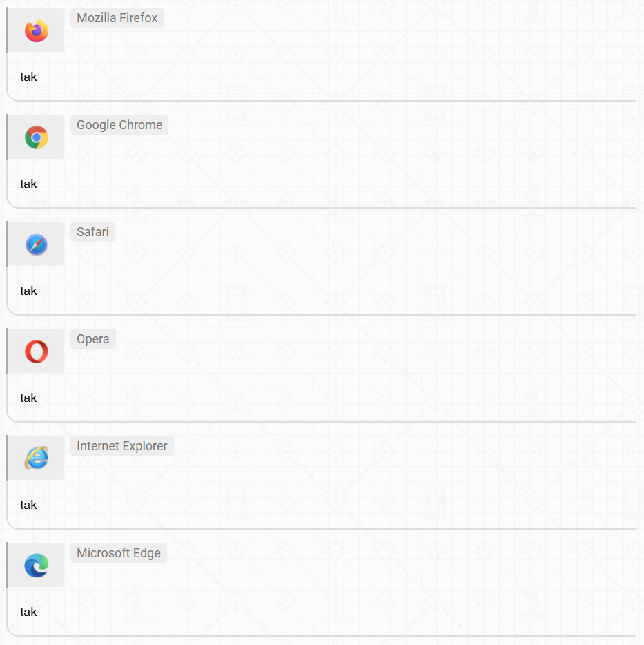
Task: Click the Opera name tag
Action: click(93, 339)
